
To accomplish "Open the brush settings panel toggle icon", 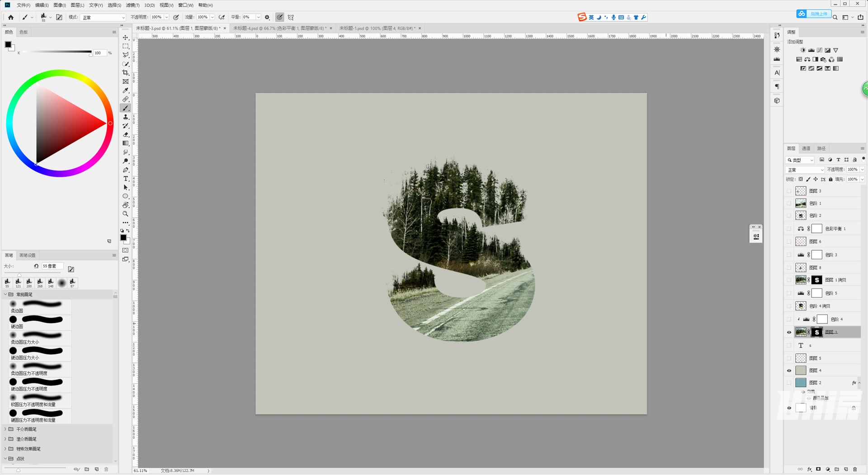I will click(x=59, y=17).
